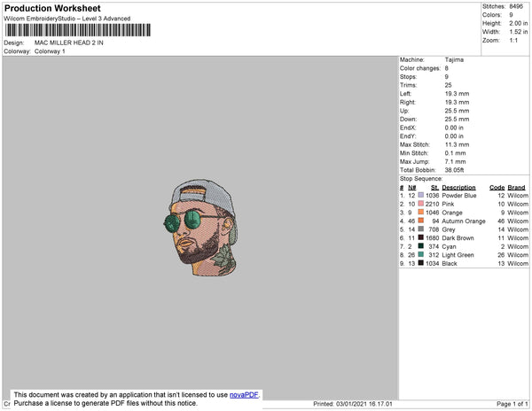Click the Stitches value 8496
This screenshot has height=411, width=532.
coord(516,6)
